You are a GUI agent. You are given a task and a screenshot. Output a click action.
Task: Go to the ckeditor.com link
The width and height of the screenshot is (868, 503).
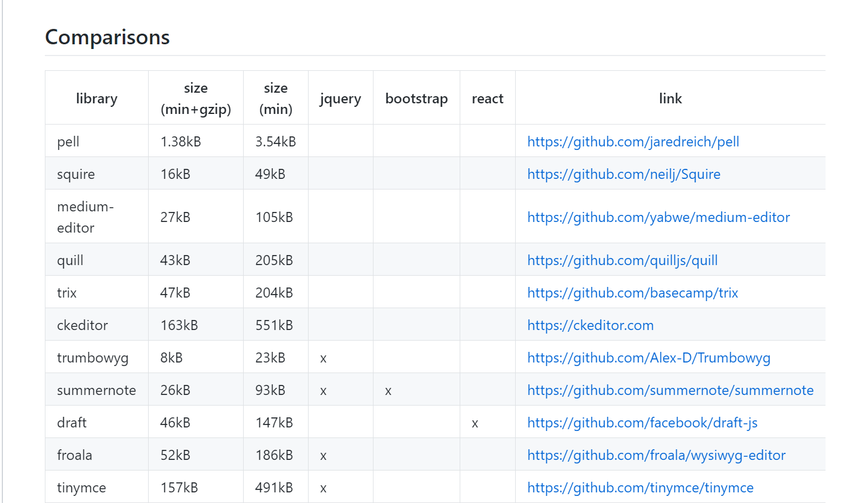(x=591, y=325)
